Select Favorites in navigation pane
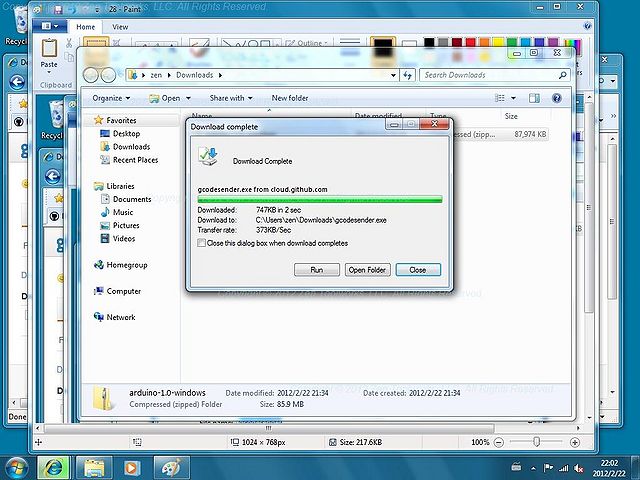The image size is (640, 480). click(x=115, y=120)
